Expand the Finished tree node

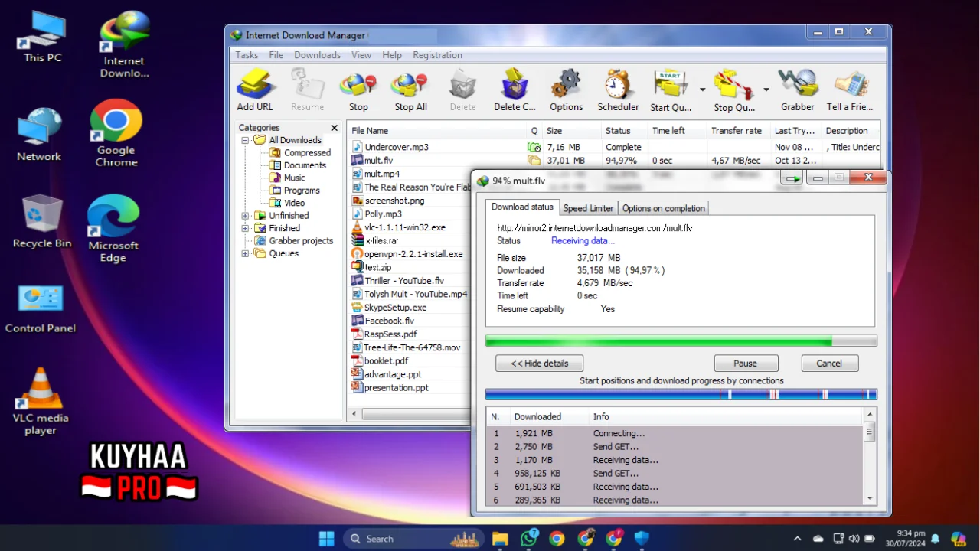point(246,228)
